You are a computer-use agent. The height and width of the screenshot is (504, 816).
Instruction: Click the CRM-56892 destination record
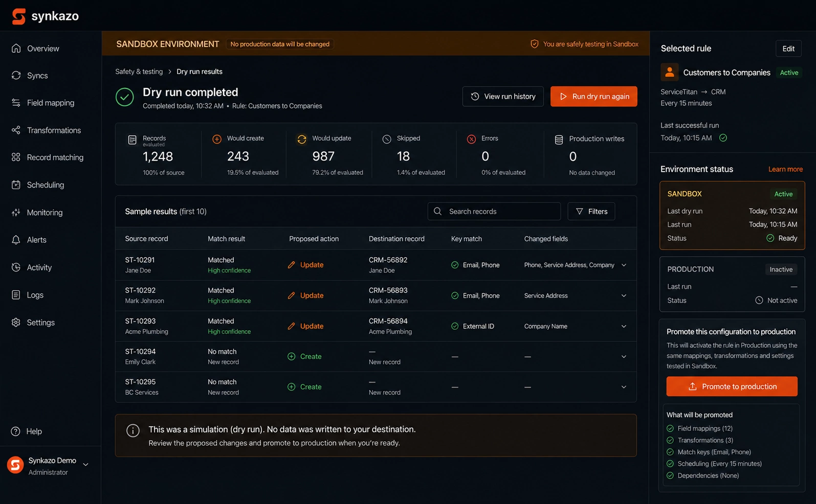click(x=388, y=260)
